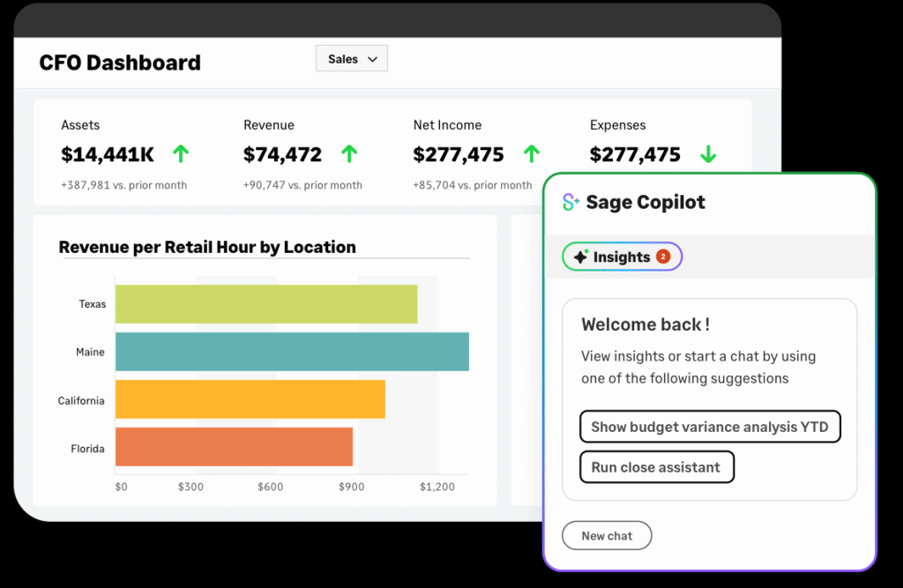
Task: Start a New chat in Sage Copilot
Action: (x=607, y=535)
